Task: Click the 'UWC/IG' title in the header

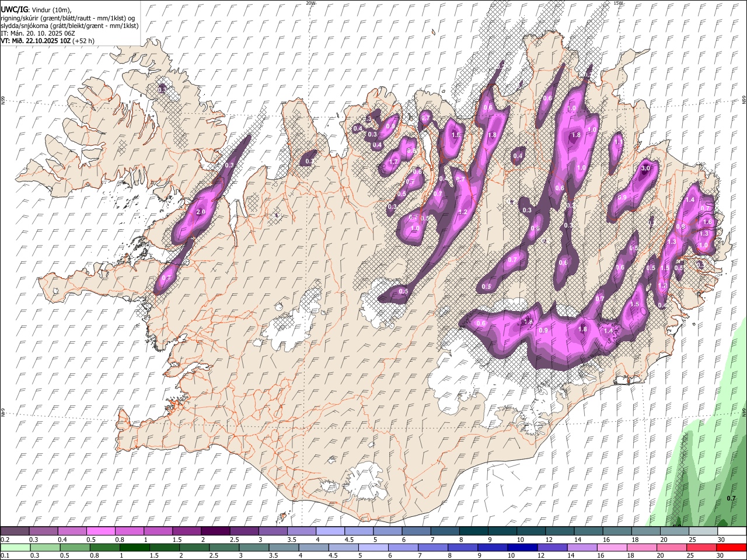Action: (14, 10)
